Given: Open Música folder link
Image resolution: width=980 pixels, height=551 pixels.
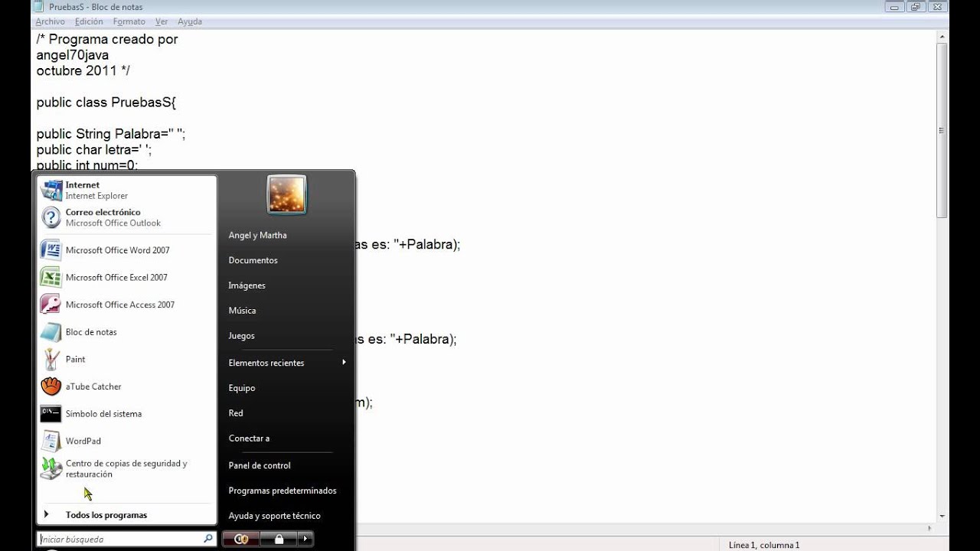Looking at the screenshot, I should point(242,311).
